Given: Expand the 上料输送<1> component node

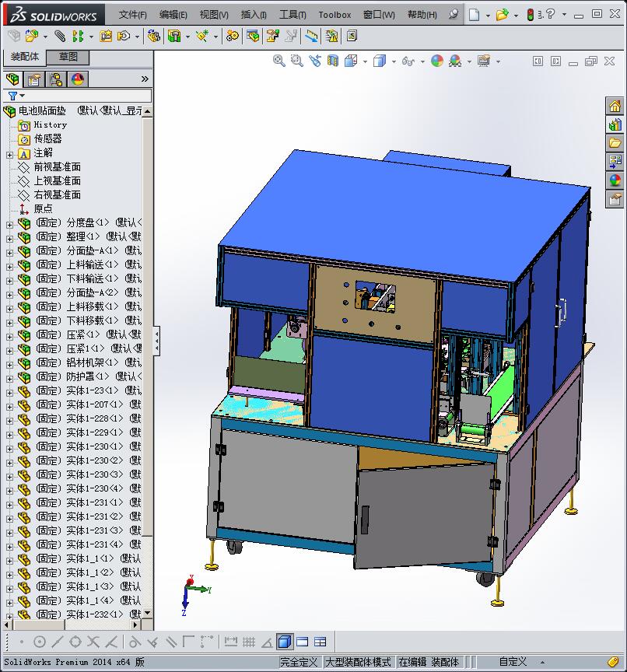Looking at the screenshot, I should [9, 267].
